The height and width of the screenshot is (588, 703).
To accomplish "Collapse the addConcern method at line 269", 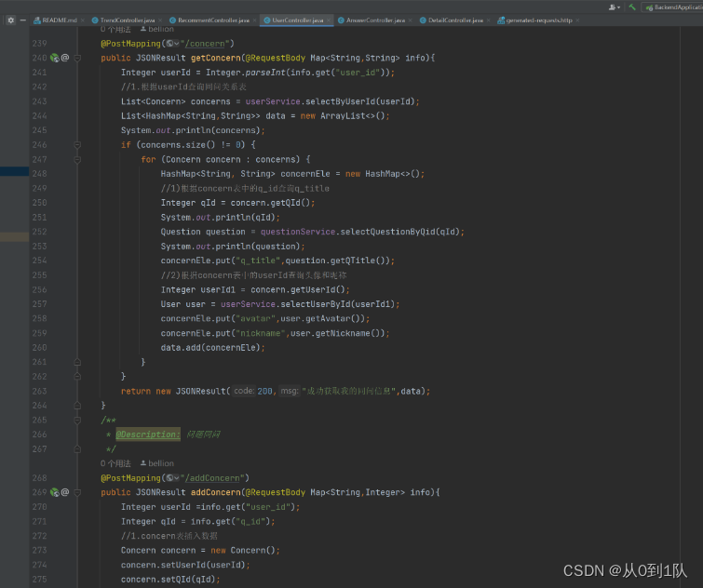I will pyautogui.click(x=77, y=492).
